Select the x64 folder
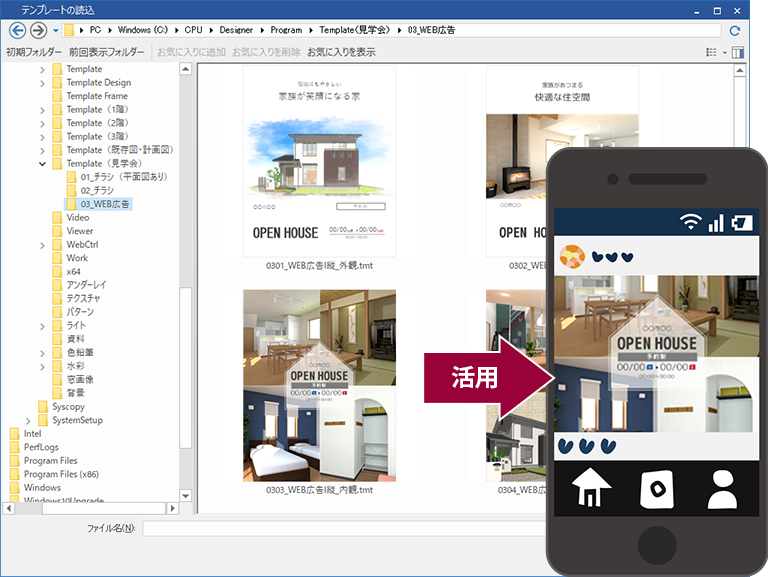 tap(67, 271)
